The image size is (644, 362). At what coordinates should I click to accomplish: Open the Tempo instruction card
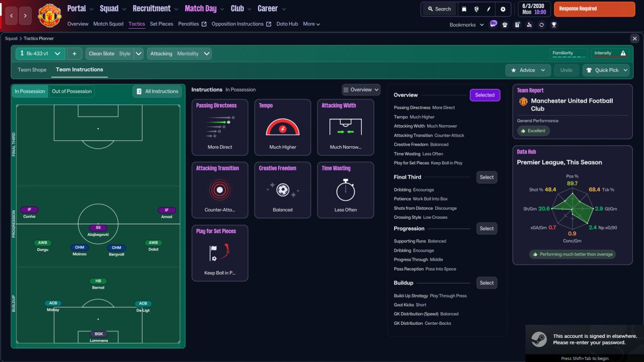click(x=283, y=127)
